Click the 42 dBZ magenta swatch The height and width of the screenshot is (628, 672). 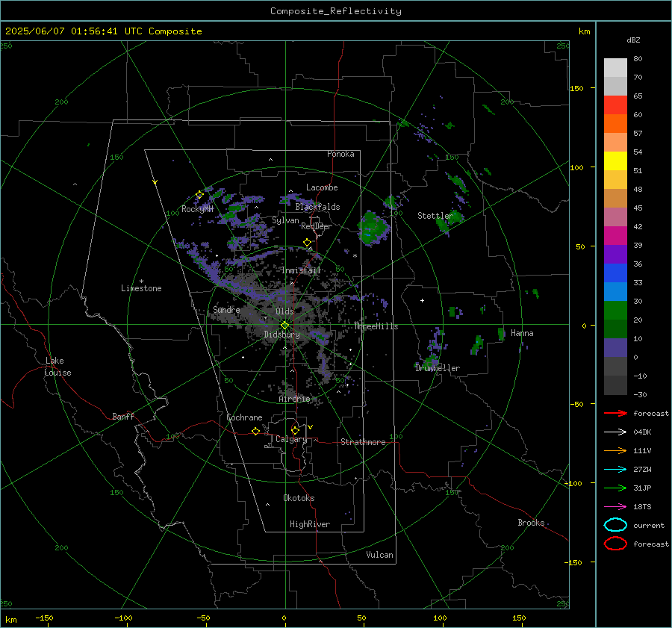615,236
